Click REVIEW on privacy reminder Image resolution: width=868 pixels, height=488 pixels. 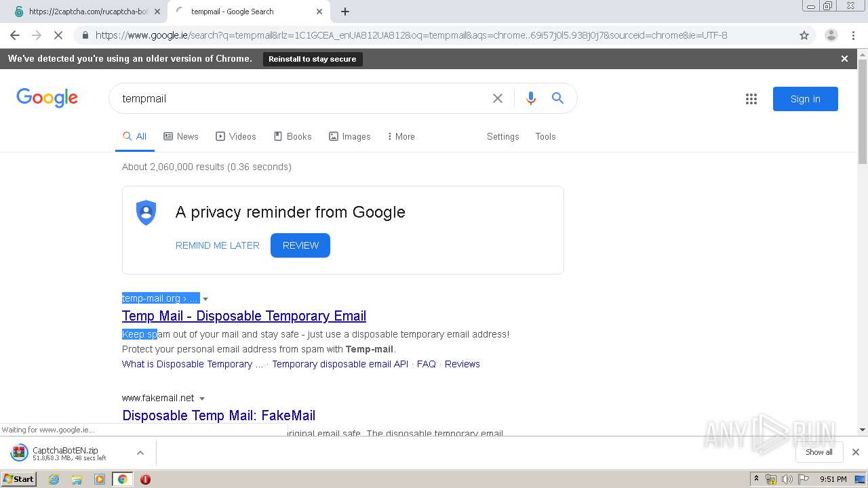pos(300,245)
